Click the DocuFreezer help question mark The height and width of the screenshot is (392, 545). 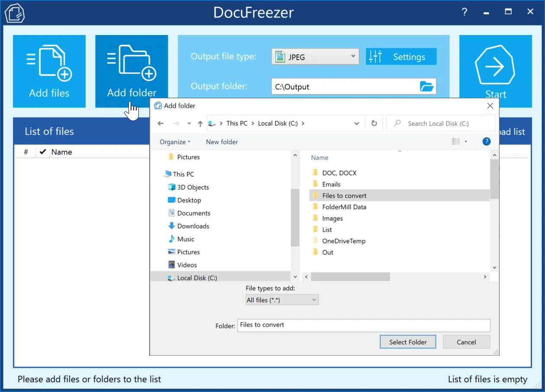465,12
